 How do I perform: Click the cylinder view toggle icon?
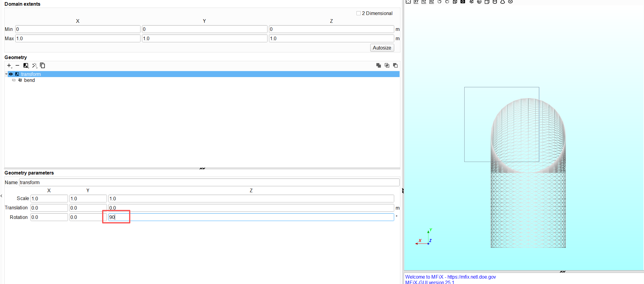click(x=495, y=2)
